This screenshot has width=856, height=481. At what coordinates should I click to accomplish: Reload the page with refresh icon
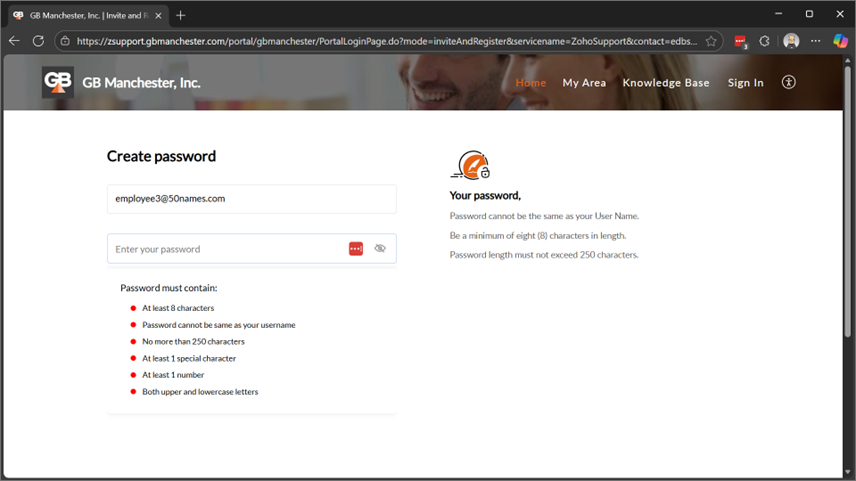point(38,41)
